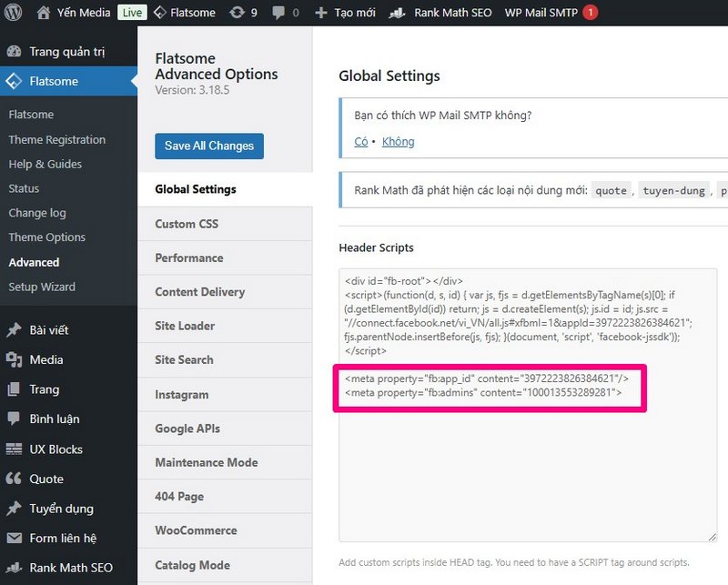
Task: Select Content Delivery tab
Action: (225, 291)
